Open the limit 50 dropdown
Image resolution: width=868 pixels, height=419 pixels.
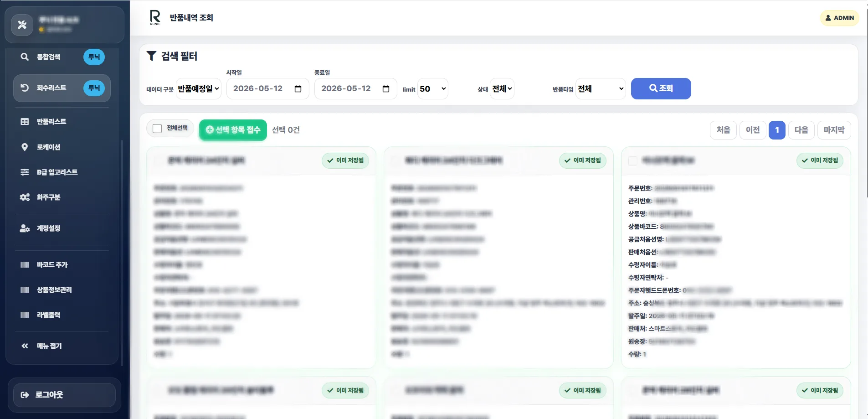[433, 89]
